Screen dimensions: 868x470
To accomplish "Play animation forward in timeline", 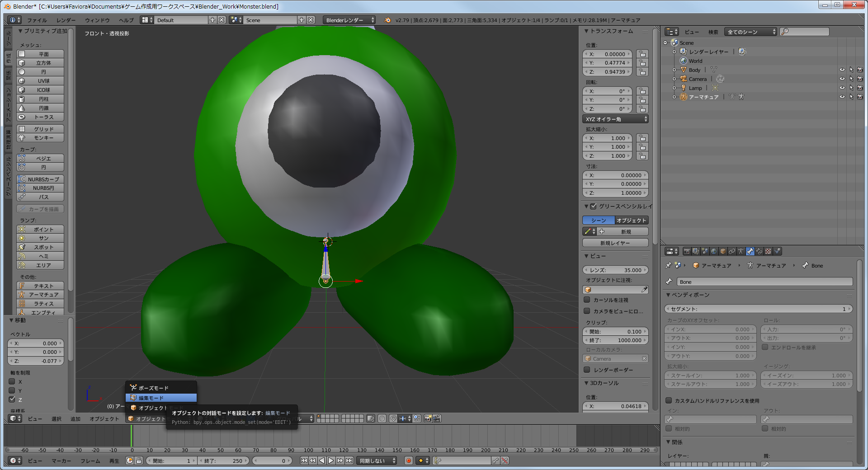I will (331, 461).
